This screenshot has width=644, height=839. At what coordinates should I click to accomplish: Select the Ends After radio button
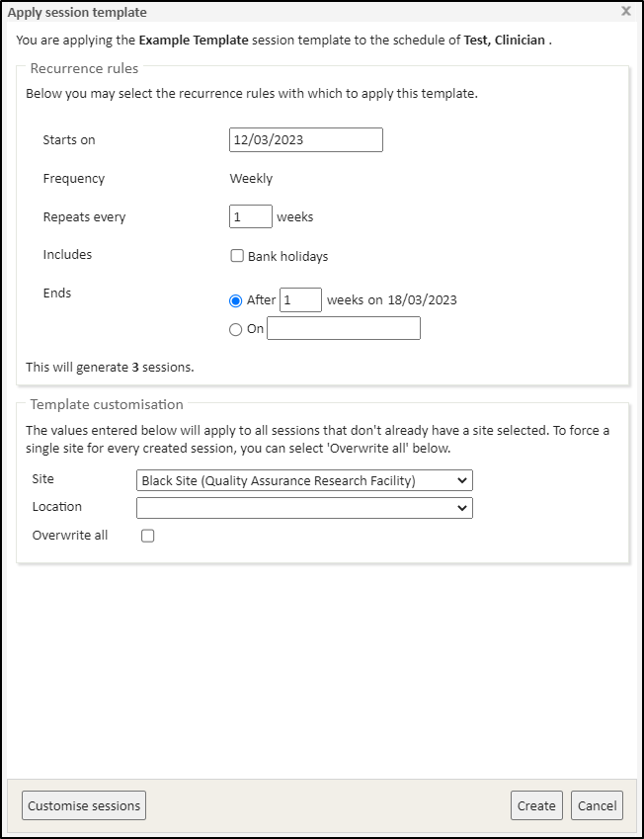pos(236,300)
